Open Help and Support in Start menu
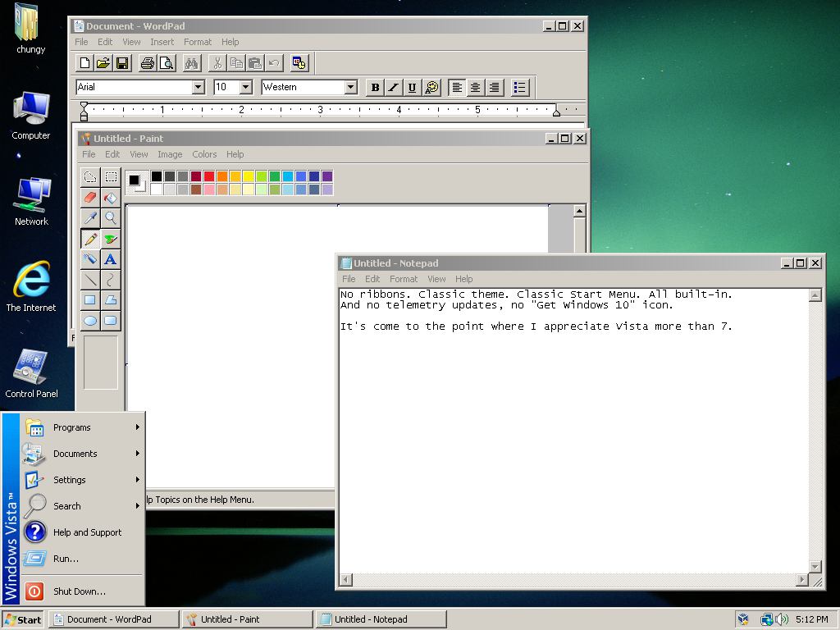 83,532
